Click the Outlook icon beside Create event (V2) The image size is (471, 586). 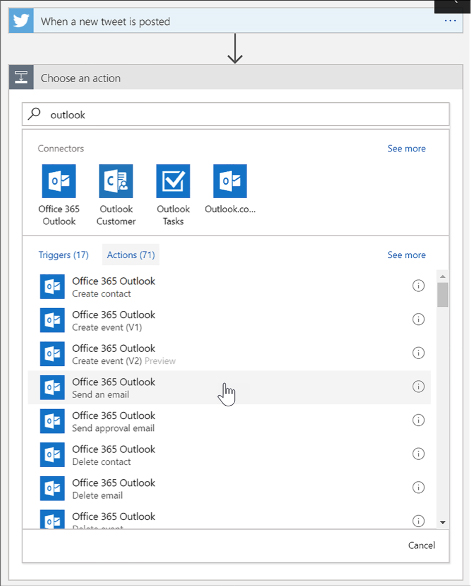pyautogui.click(x=52, y=354)
